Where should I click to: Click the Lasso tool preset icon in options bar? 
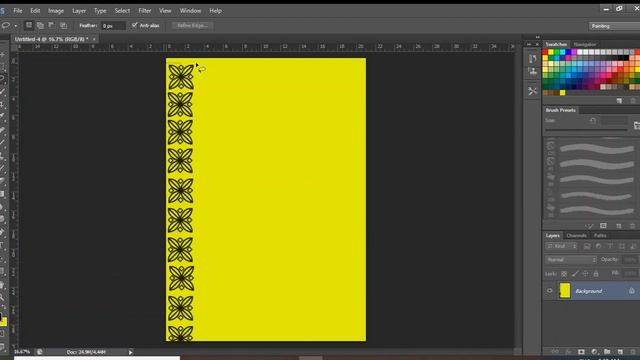click(6, 26)
